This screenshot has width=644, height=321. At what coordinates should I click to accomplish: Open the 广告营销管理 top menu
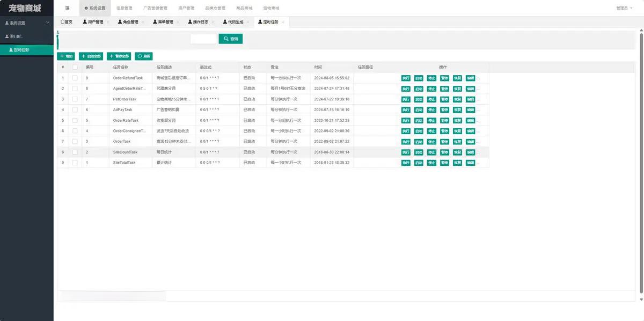pyautogui.click(x=156, y=8)
